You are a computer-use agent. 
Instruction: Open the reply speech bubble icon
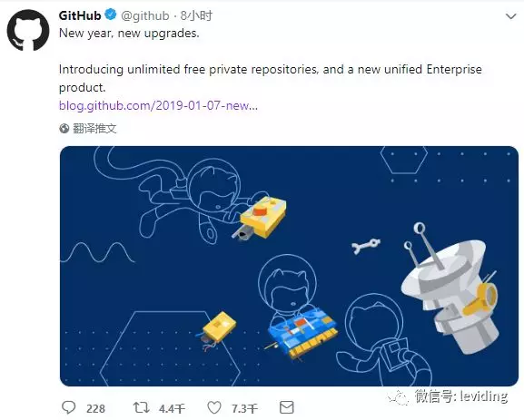69,407
